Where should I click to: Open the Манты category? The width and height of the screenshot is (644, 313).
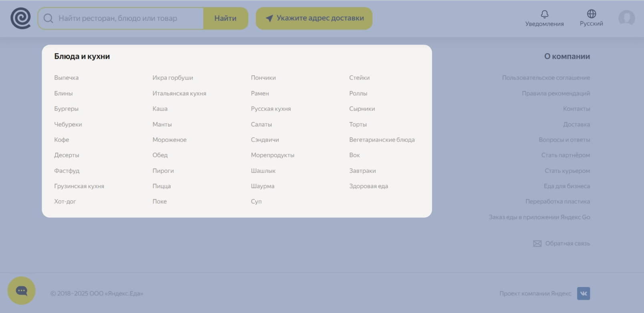coord(162,124)
